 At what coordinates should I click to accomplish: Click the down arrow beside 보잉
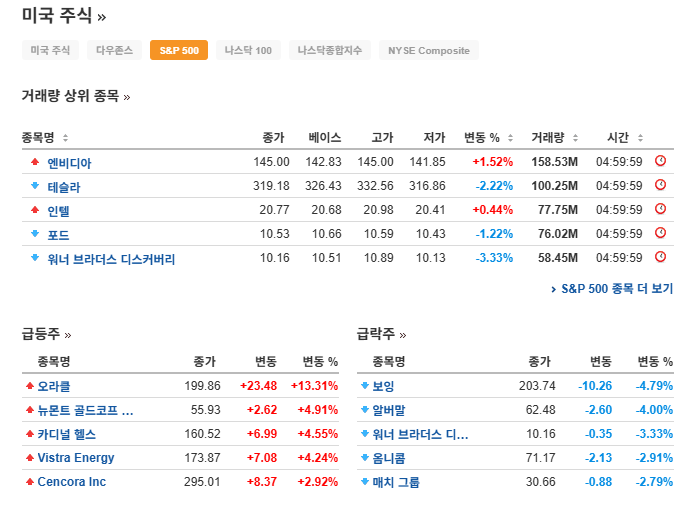coord(365,386)
